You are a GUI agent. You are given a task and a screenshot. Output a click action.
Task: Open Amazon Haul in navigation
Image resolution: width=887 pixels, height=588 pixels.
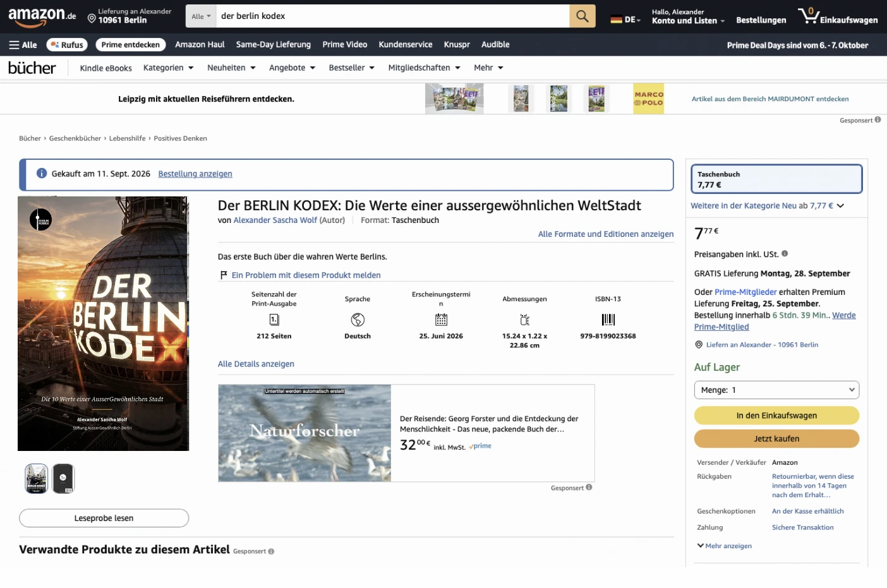click(x=200, y=45)
